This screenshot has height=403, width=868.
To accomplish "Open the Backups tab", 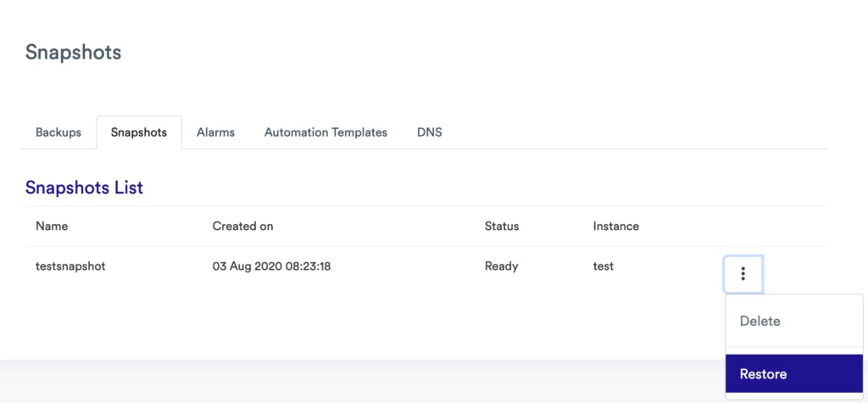I will point(58,132).
